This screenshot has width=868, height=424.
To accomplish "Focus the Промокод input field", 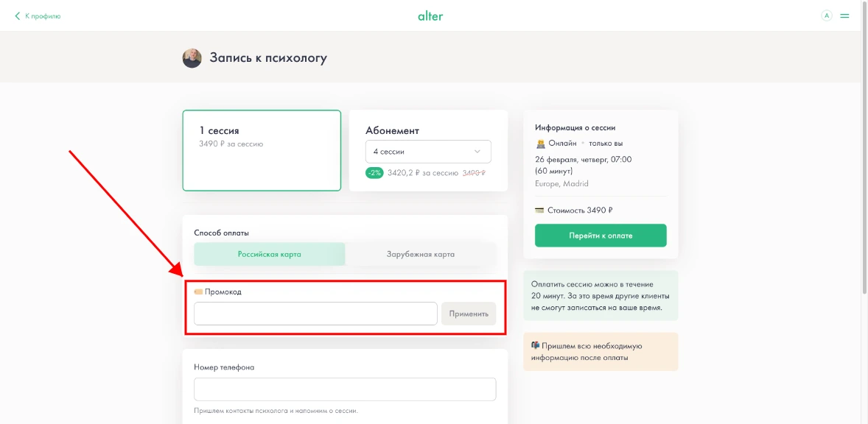I will (315, 314).
